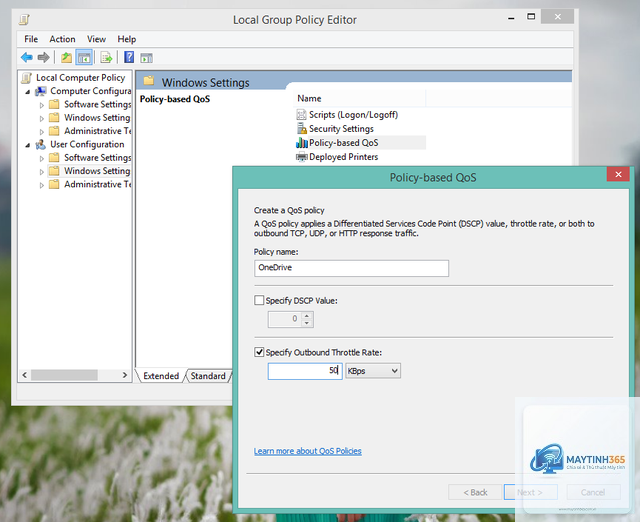640x522 pixels.
Task: Click the editor title bar app icon
Action: [x=24, y=19]
